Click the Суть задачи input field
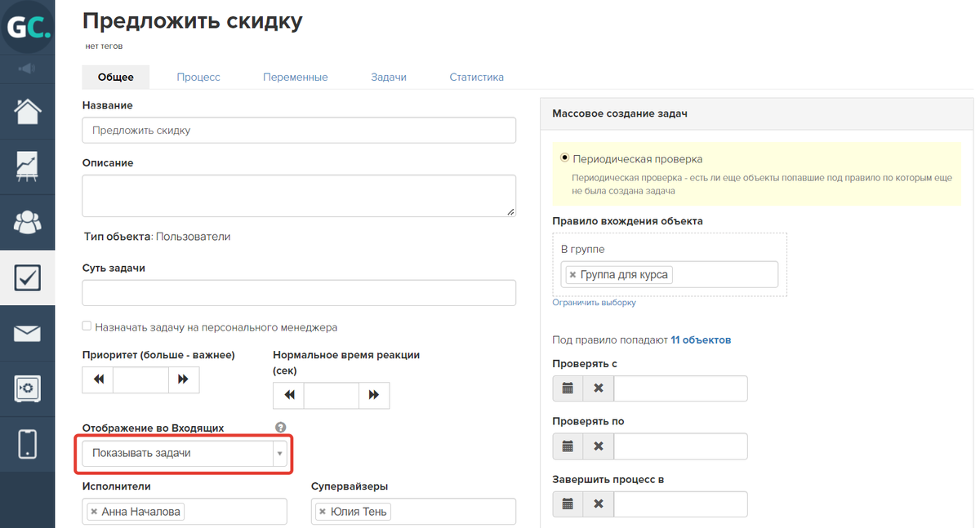Viewport: 980px width, 528px height. coord(299,293)
